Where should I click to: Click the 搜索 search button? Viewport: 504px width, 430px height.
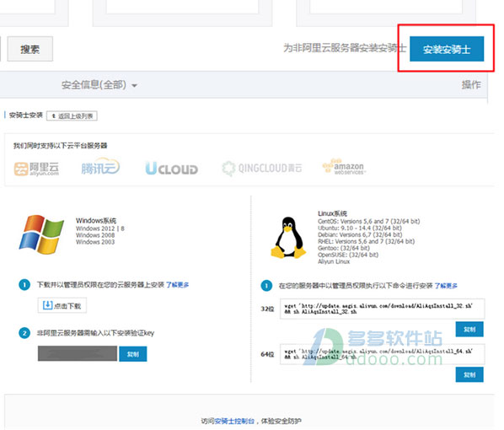coord(30,49)
